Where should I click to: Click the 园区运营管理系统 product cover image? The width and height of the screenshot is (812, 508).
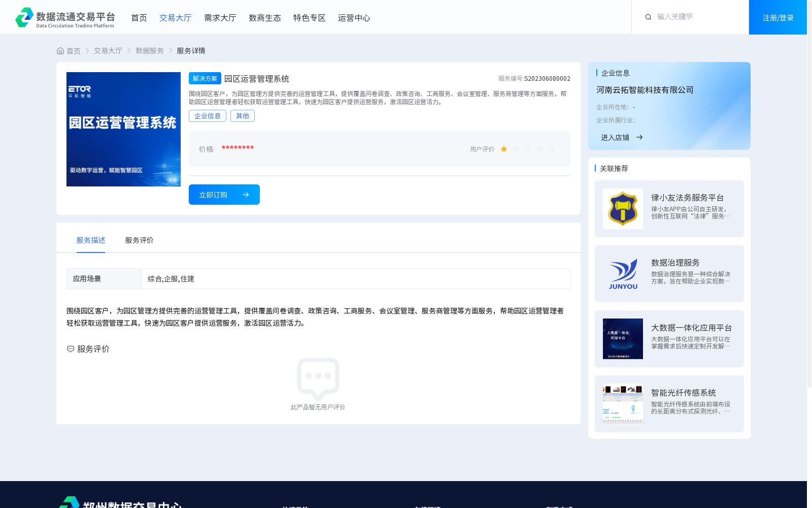tap(123, 129)
